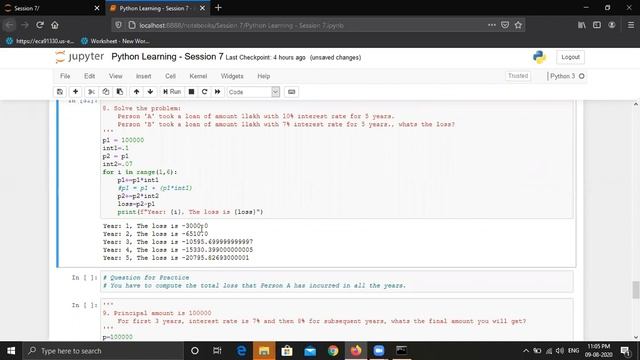Screen dimensions: 640x360
Task: Open the Help menu
Action: 264,76
